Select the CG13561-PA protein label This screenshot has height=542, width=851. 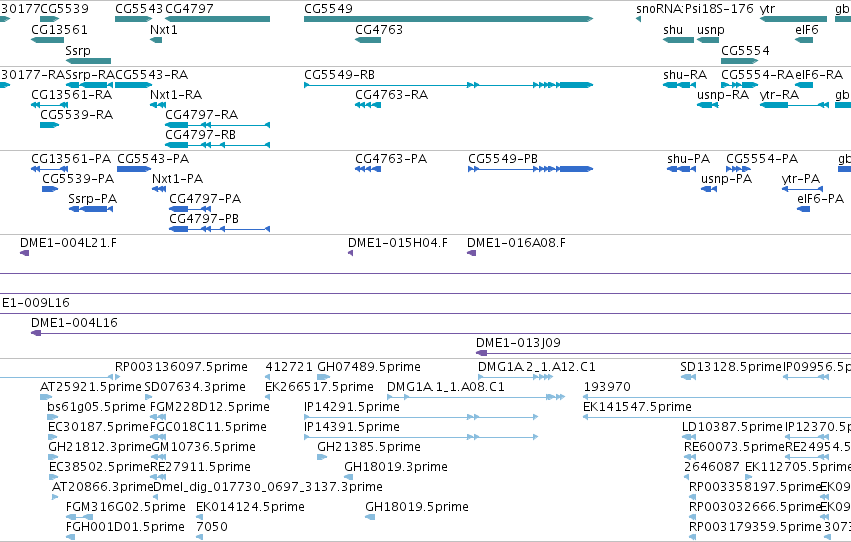point(71,159)
